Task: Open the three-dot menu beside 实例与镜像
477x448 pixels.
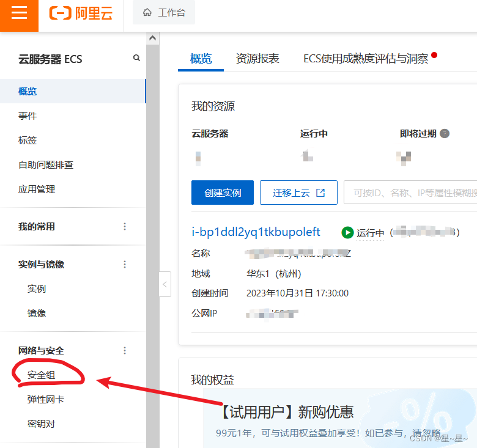Action: pos(125,265)
